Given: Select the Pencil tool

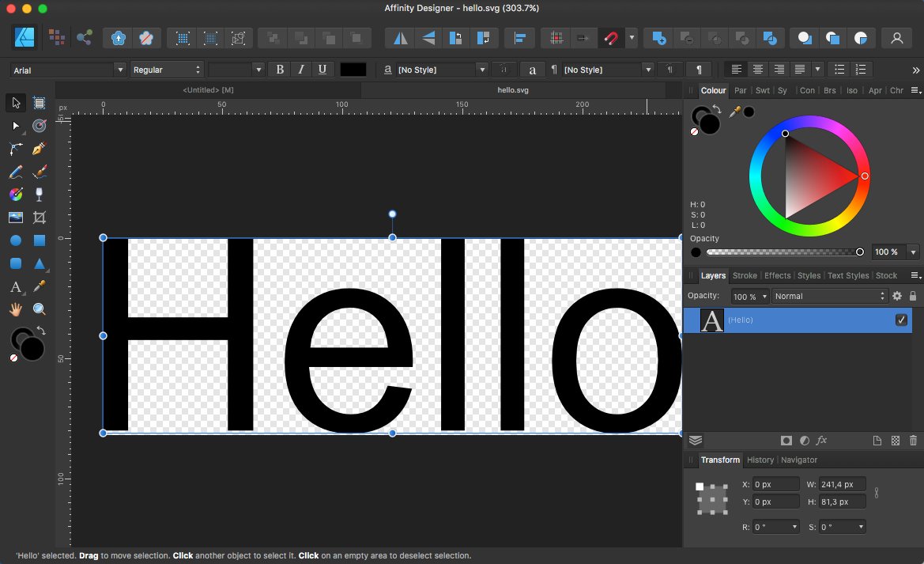Looking at the screenshot, I should point(16,172).
